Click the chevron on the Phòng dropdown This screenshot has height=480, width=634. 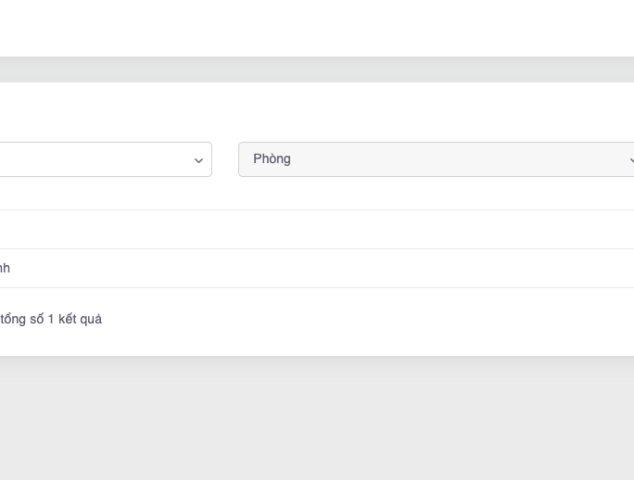tap(630, 160)
